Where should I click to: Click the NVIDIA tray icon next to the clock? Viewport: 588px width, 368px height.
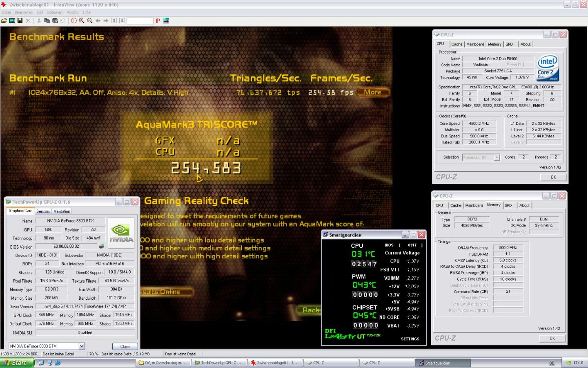(568, 363)
